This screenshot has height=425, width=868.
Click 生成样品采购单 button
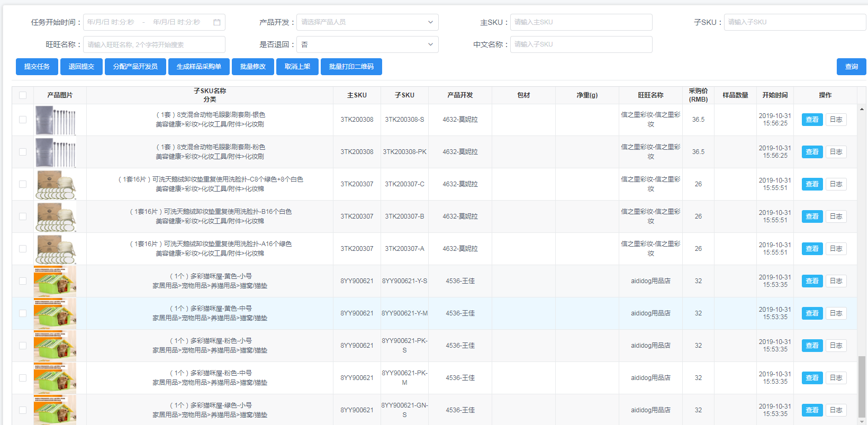(x=198, y=67)
